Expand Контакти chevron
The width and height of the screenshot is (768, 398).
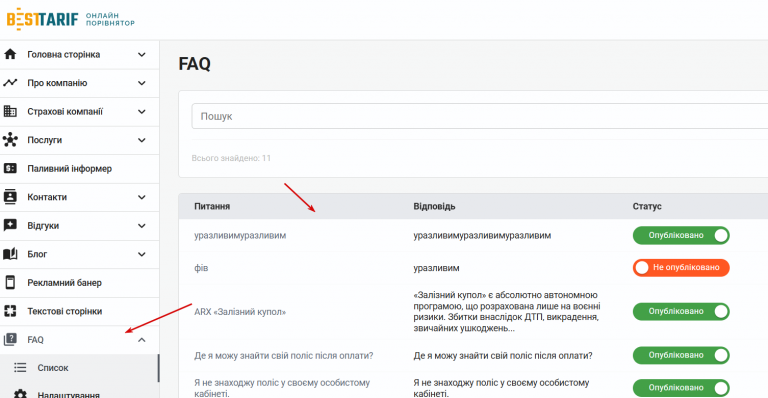[x=142, y=197]
